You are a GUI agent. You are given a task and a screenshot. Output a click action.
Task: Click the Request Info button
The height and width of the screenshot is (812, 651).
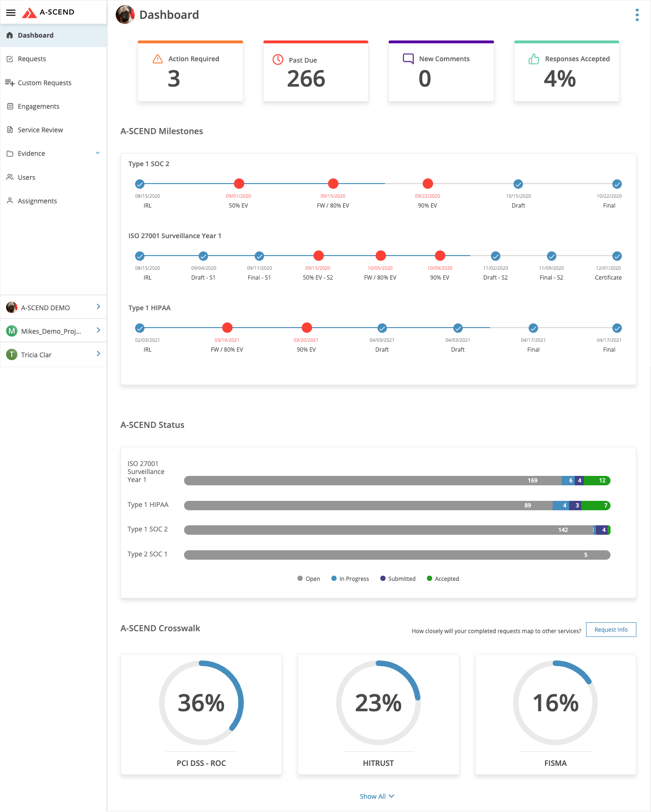coord(611,630)
